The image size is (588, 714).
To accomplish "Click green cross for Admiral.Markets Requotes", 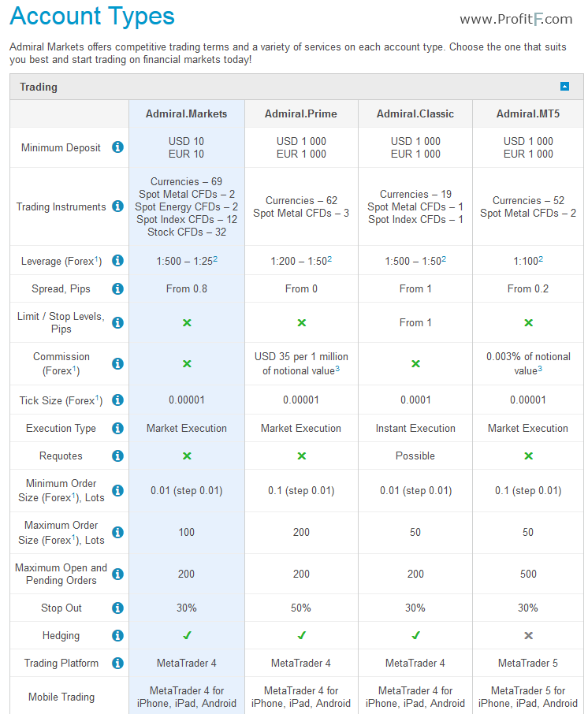I will (x=187, y=456).
